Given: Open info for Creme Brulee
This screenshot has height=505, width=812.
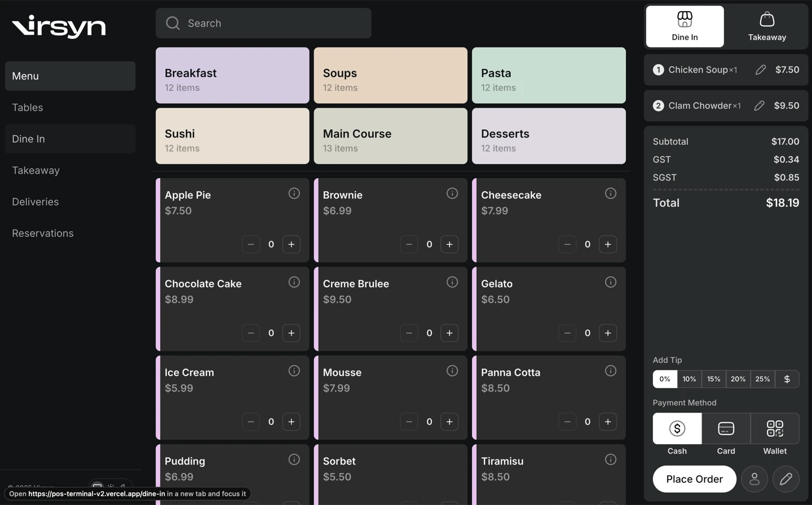Looking at the screenshot, I should (452, 282).
